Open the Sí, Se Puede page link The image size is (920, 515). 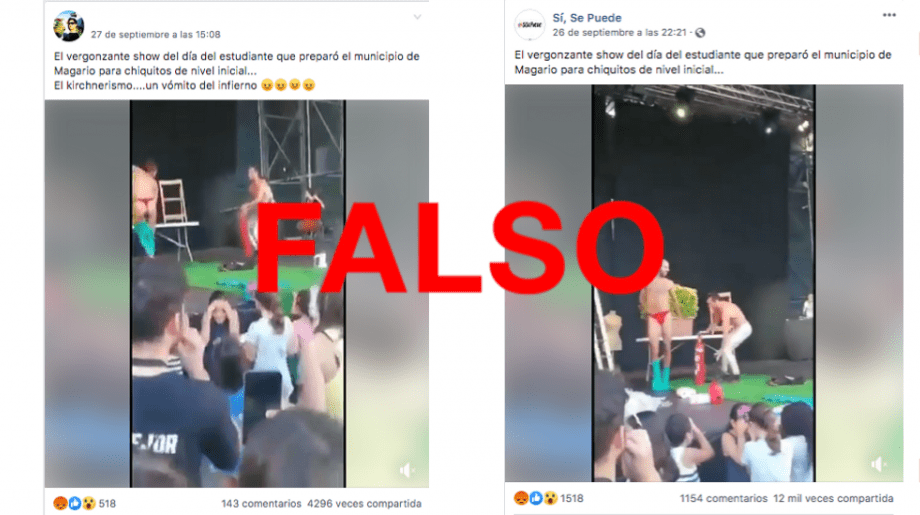(587, 18)
